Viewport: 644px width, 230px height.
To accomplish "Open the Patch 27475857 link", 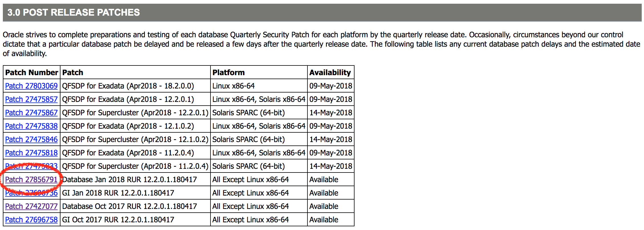I will 31,99.
